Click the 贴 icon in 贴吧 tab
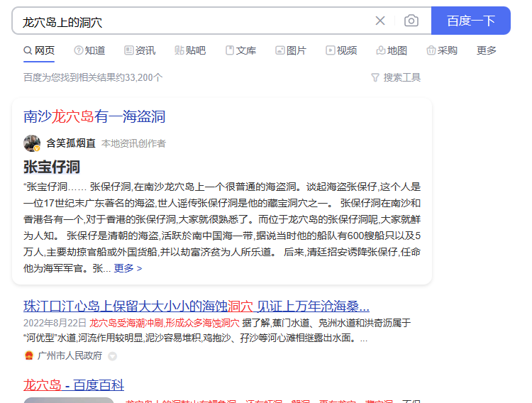 tap(179, 50)
